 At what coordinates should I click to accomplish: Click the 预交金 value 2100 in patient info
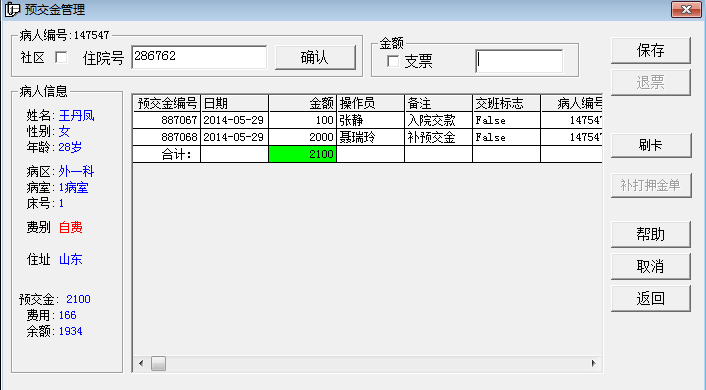point(78,299)
